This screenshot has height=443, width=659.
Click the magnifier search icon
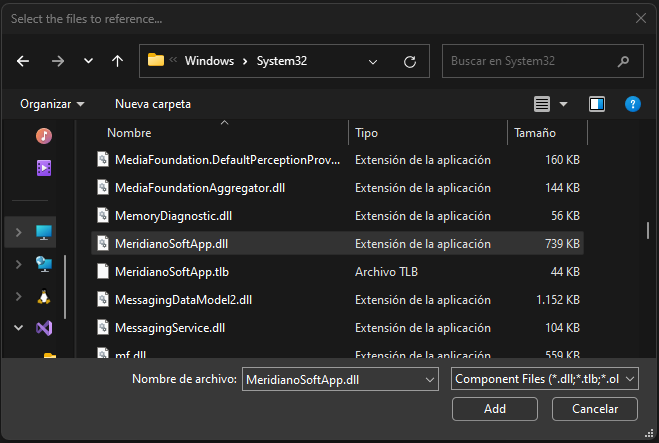pyautogui.click(x=623, y=61)
